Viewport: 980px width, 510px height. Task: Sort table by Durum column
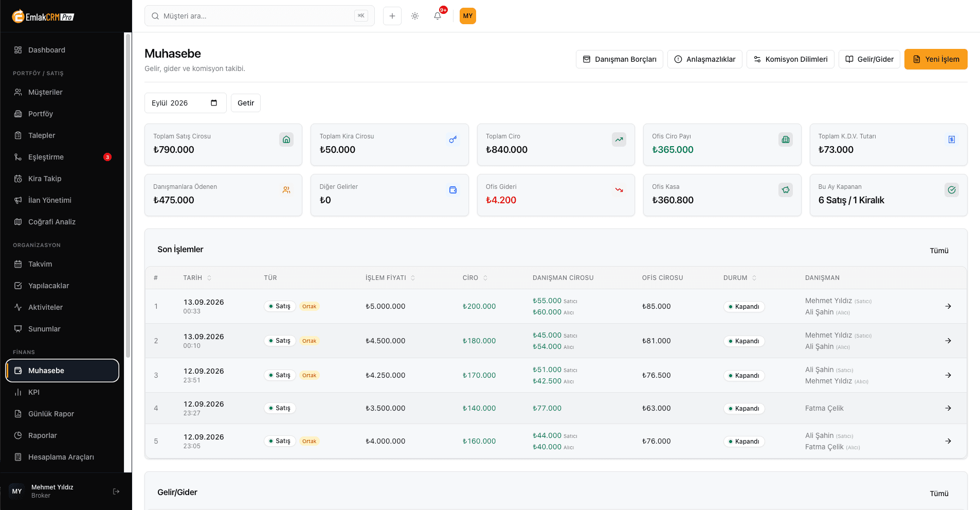[740, 278]
